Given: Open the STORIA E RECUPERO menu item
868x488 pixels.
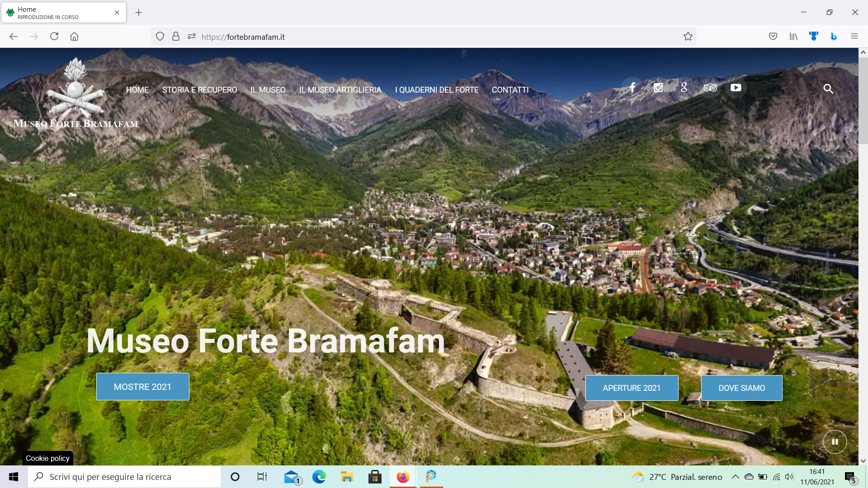Looking at the screenshot, I should coord(199,90).
